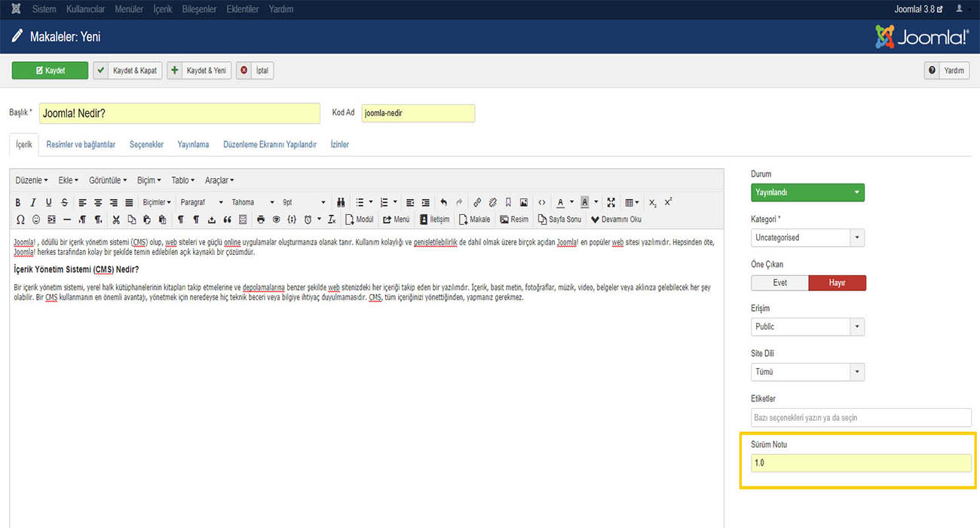Viewport: 980px width, 528px height.
Task: Open the source code view icon
Action: pyautogui.click(x=541, y=202)
